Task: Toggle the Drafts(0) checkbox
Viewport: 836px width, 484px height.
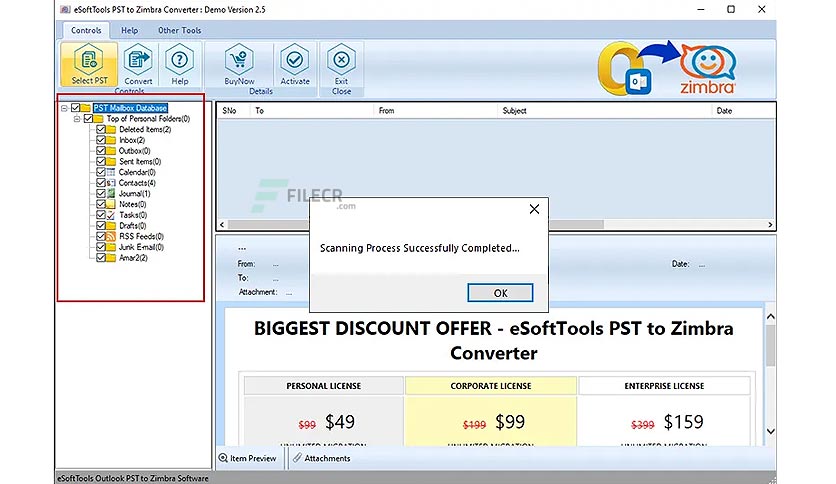Action: pyautogui.click(x=101, y=225)
